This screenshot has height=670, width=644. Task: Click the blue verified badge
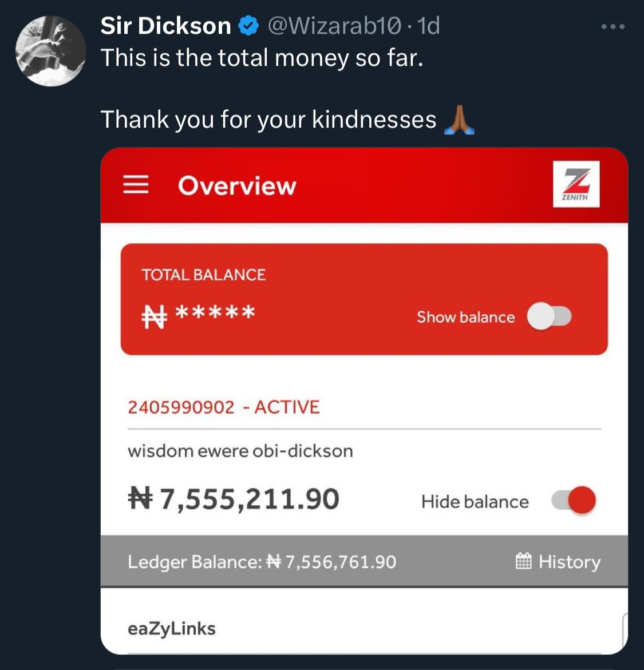248,26
